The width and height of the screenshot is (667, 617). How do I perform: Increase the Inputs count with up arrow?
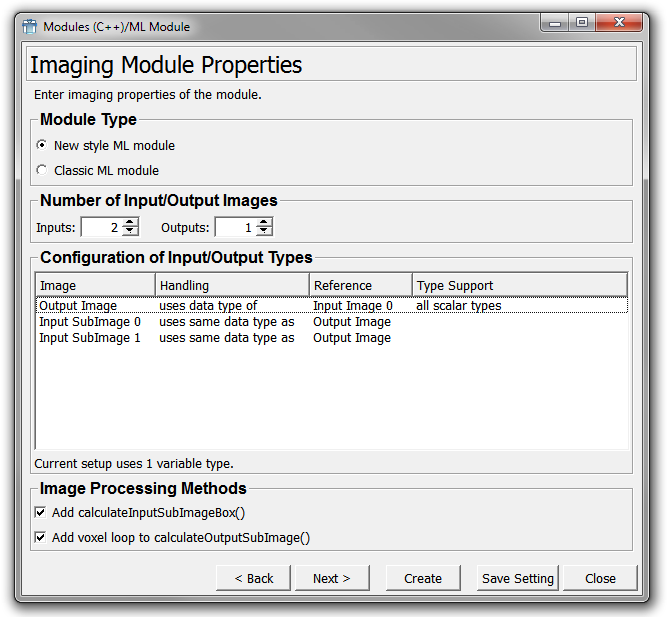[x=130, y=223]
